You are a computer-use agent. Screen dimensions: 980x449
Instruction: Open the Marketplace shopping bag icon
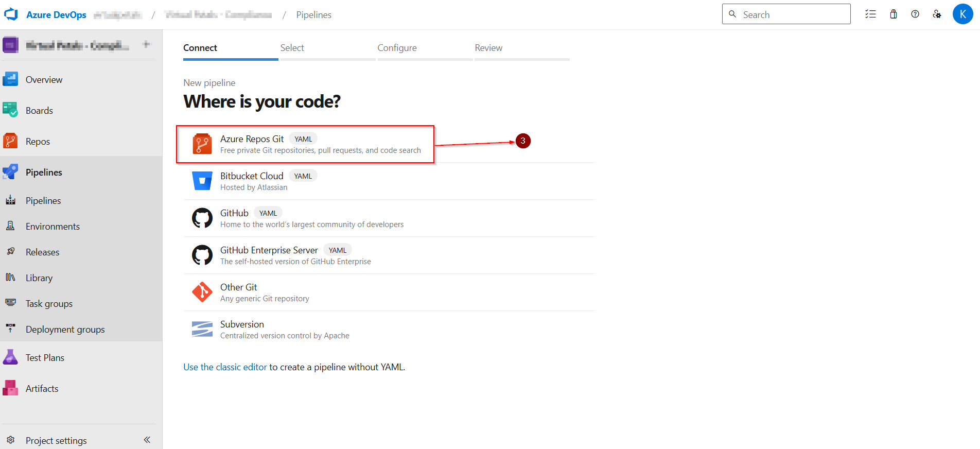(x=894, y=14)
